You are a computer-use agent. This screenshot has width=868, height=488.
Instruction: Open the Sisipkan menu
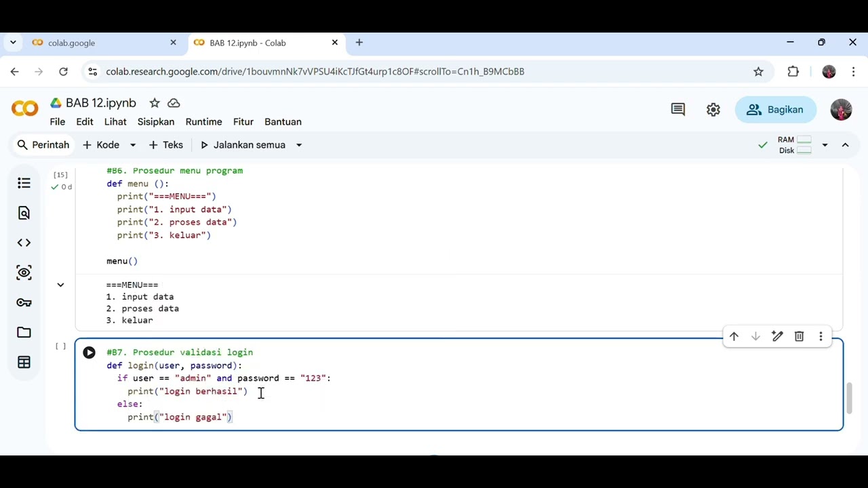coord(156,122)
